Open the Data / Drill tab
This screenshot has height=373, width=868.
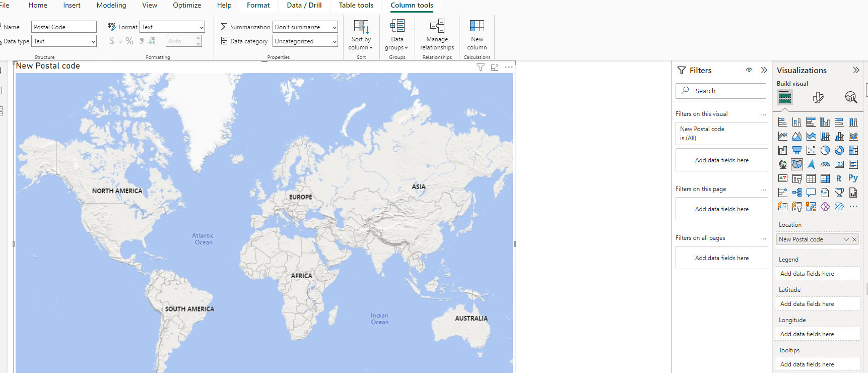tap(304, 5)
